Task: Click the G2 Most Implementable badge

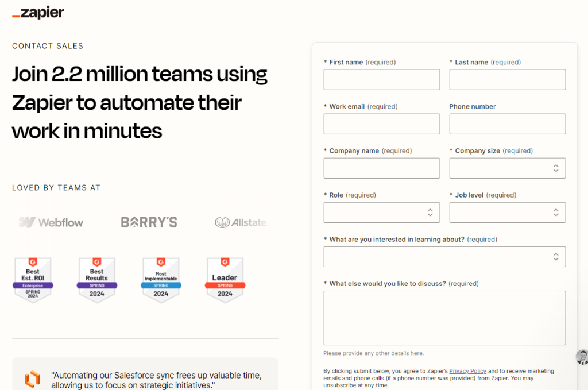Action: [161, 280]
